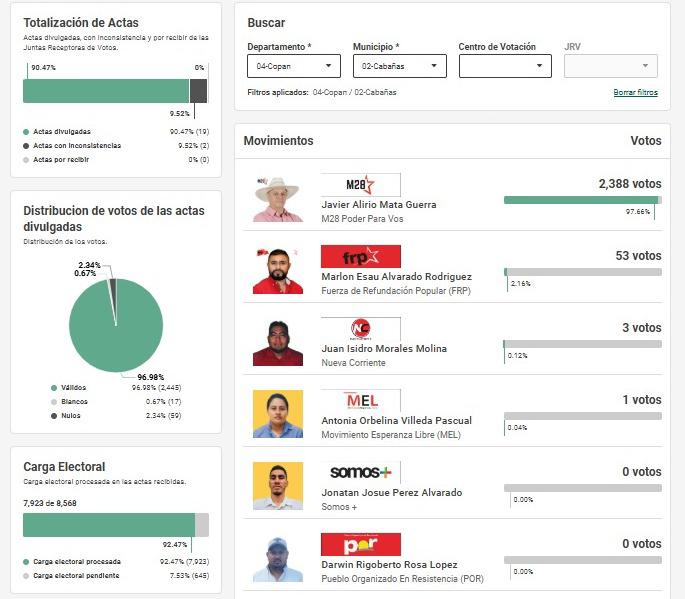Select Carga electoral pendiente legend item
Viewport: 685px width, 599px height.
[75, 576]
